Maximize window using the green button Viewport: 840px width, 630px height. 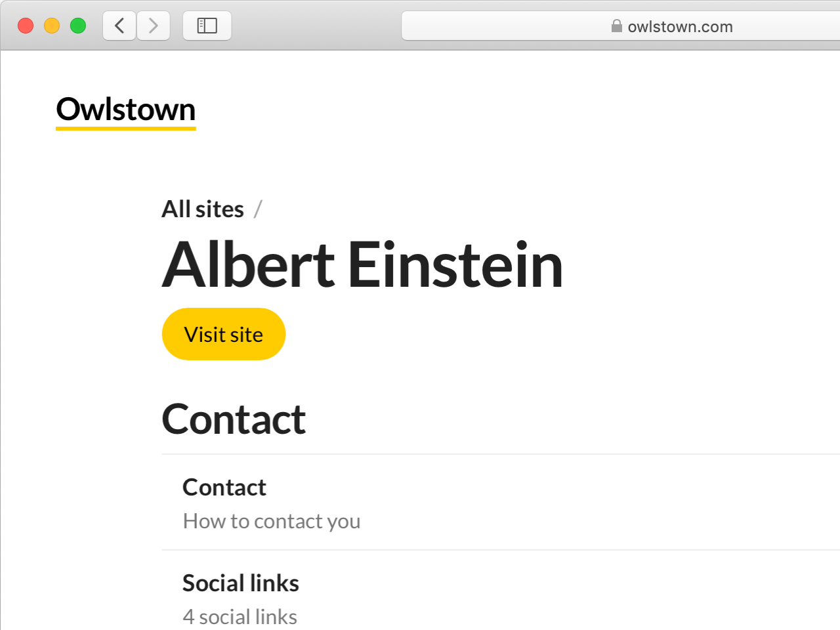78,26
